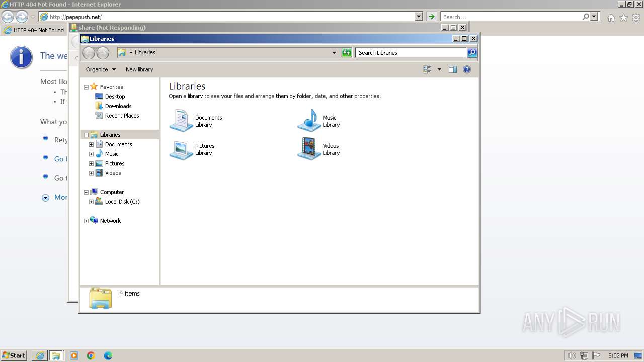Click the Internet Explorer Forward button
Image resolution: width=644 pixels, height=362 pixels.
(22, 17)
